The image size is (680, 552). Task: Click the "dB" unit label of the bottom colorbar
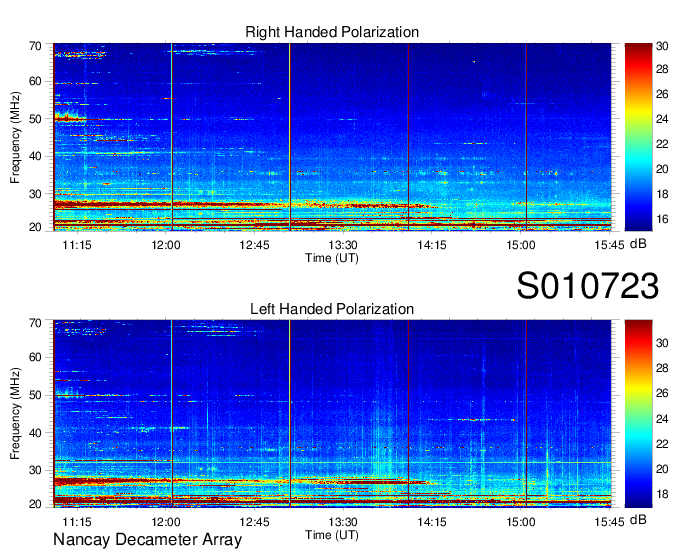point(638,519)
